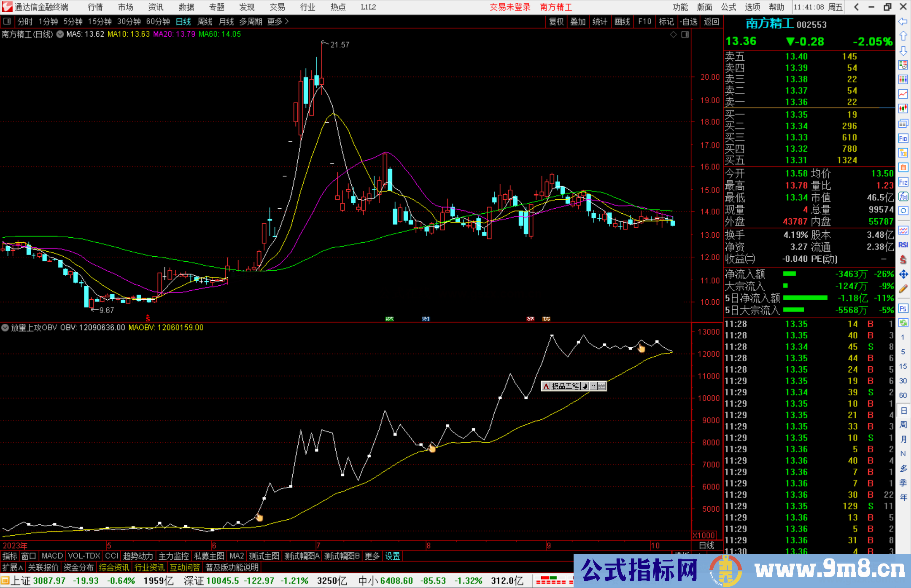Expand the main chart indicator dropdown by 南方精工(日线)
The height and width of the screenshot is (588, 911).
tap(60, 35)
